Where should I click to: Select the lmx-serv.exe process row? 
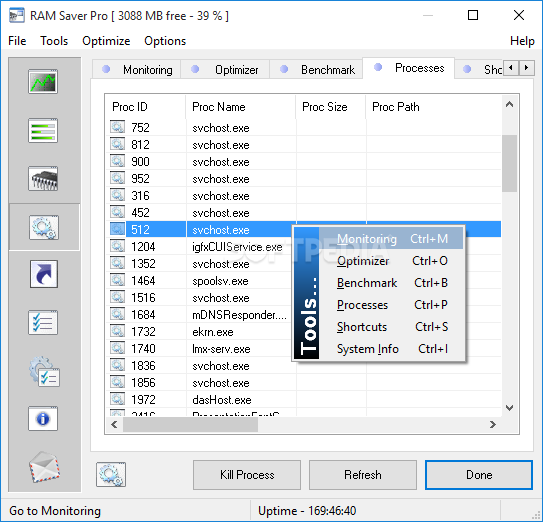(305, 348)
